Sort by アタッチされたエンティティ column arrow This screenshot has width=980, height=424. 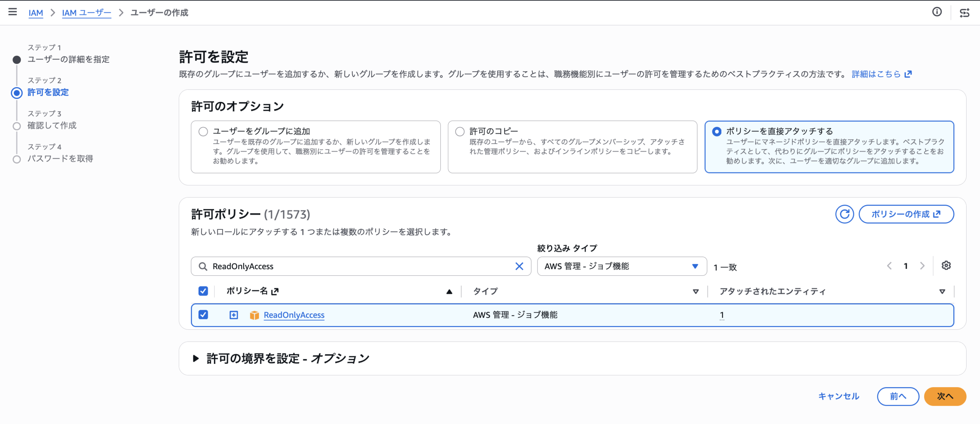click(x=942, y=291)
